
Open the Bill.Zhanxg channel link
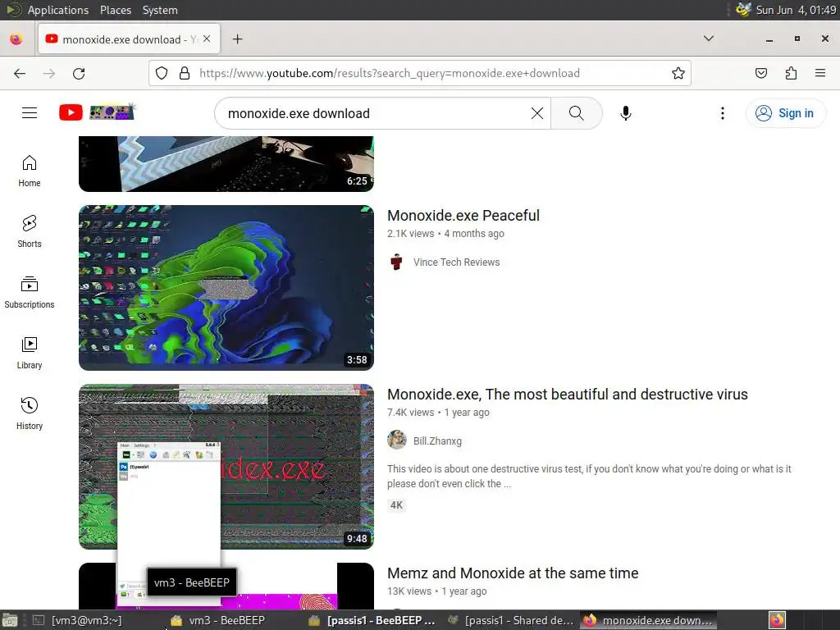tap(437, 441)
